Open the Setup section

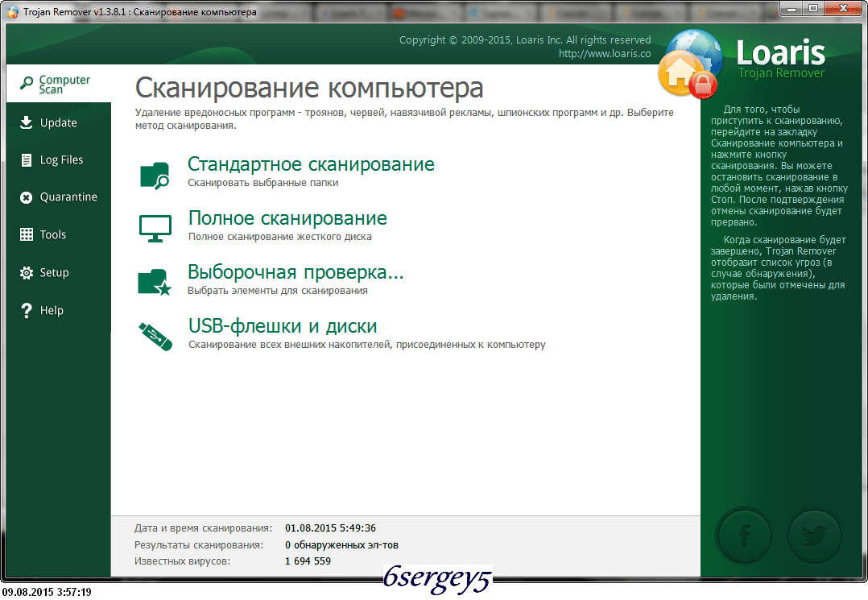(59, 272)
